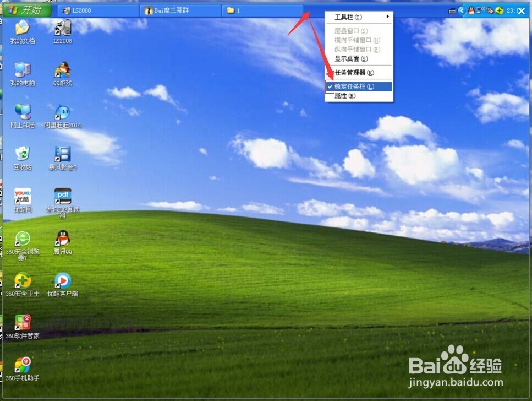Select the 优酷网 desktop shortcut
The width and height of the screenshot is (532, 401).
[23, 201]
